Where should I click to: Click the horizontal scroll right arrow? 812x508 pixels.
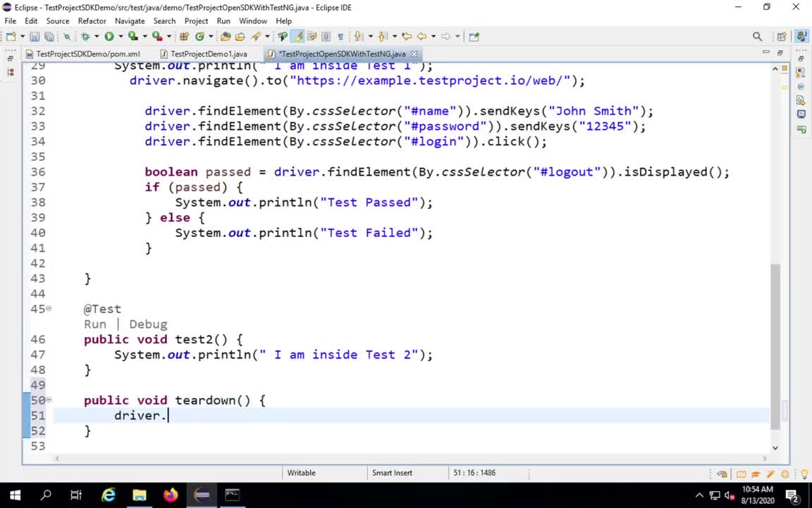click(x=764, y=458)
